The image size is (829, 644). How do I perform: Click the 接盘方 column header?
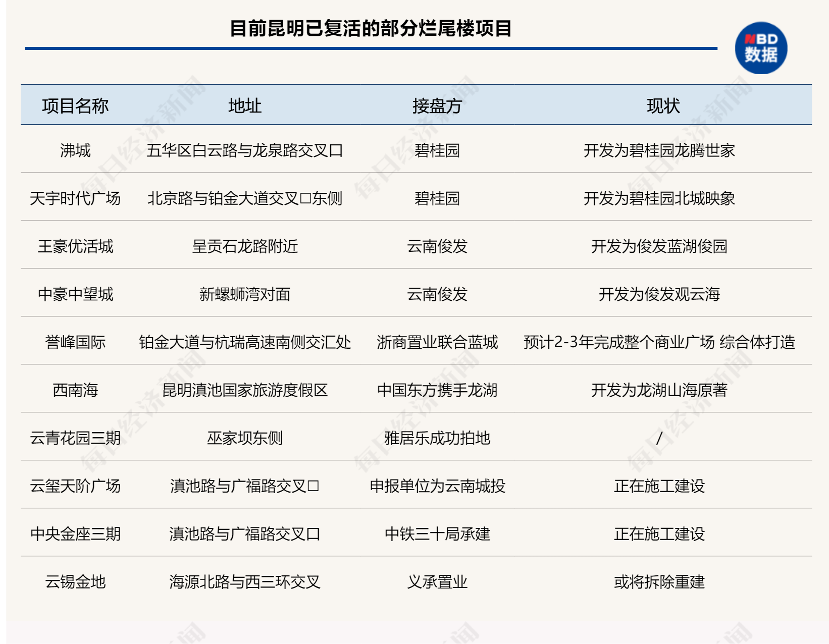(x=437, y=106)
